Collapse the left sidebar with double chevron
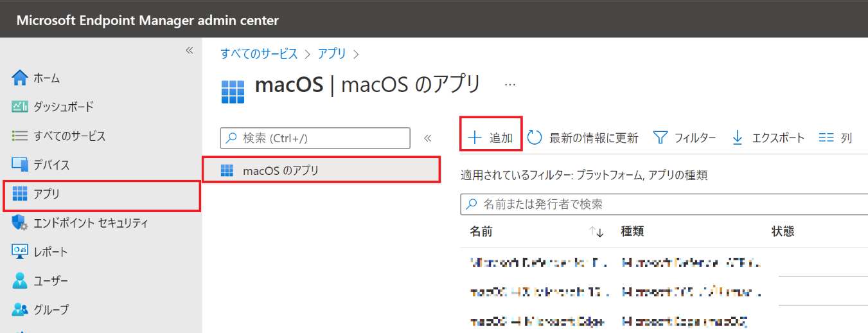The image size is (868, 333). coord(189,50)
